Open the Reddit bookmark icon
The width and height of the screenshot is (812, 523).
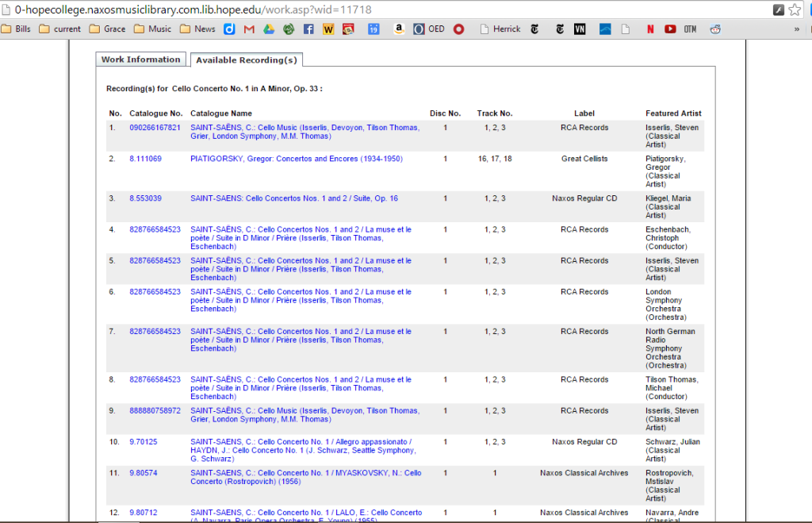(715, 29)
